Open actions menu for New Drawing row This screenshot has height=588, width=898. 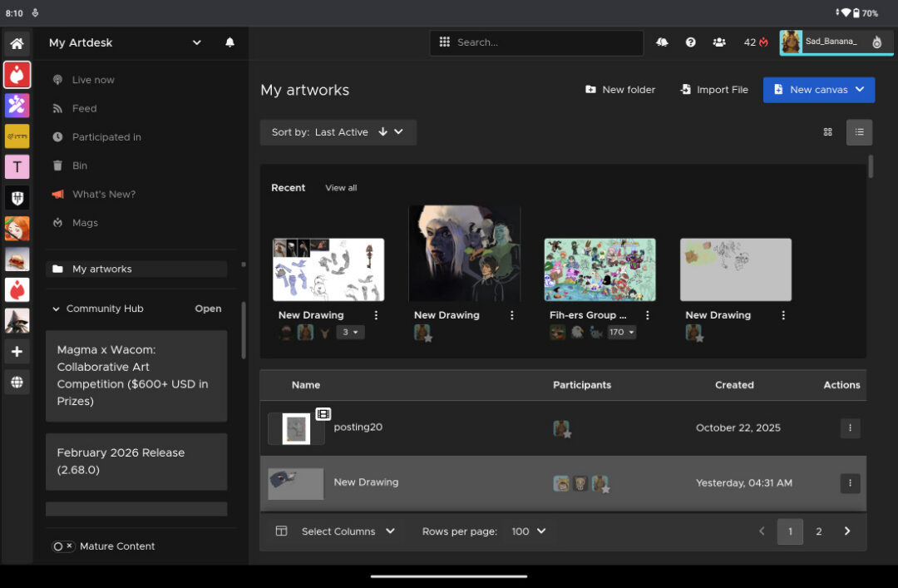tap(850, 483)
